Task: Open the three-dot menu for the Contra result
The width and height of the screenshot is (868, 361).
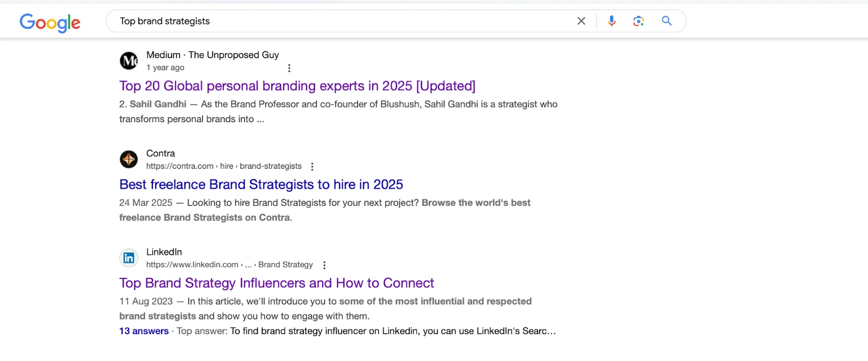Action: [x=312, y=167]
